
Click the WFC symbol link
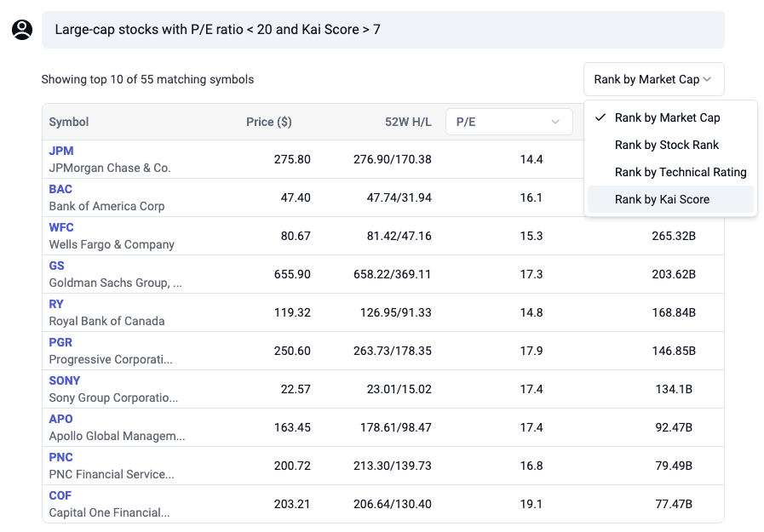(x=61, y=227)
